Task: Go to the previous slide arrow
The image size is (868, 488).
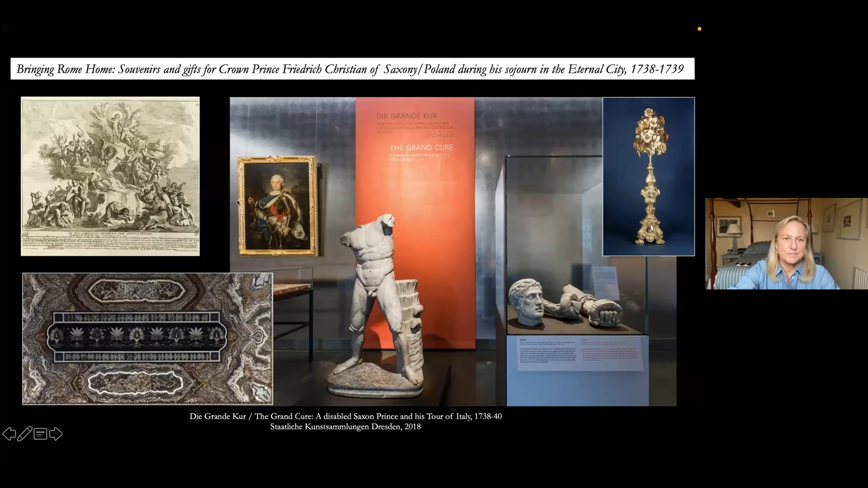Action: [9, 434]
